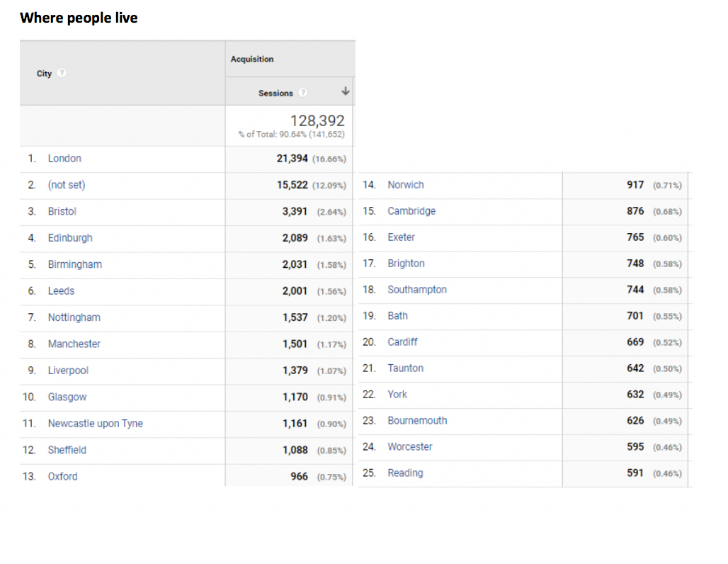Click the Oxford city link
728x564 pixels.
[63, 477]
